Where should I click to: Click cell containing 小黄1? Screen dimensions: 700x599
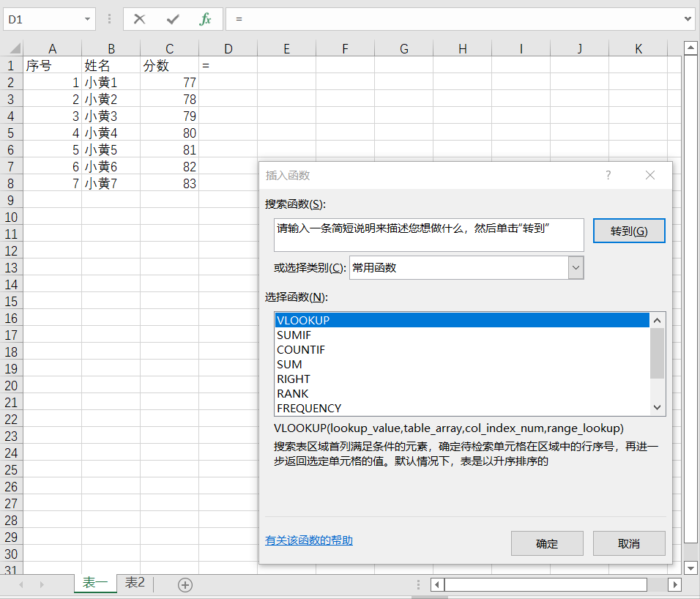(111, 82)
